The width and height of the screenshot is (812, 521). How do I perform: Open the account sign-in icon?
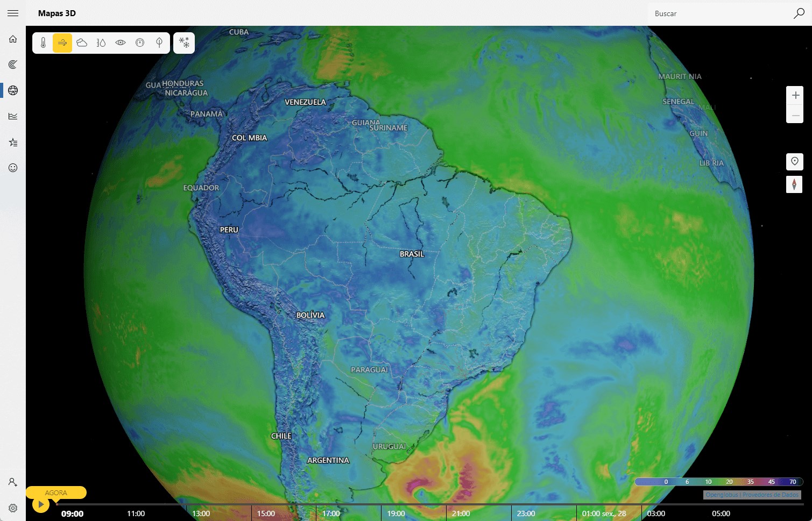pyautogui.click(x=13, y=482)
